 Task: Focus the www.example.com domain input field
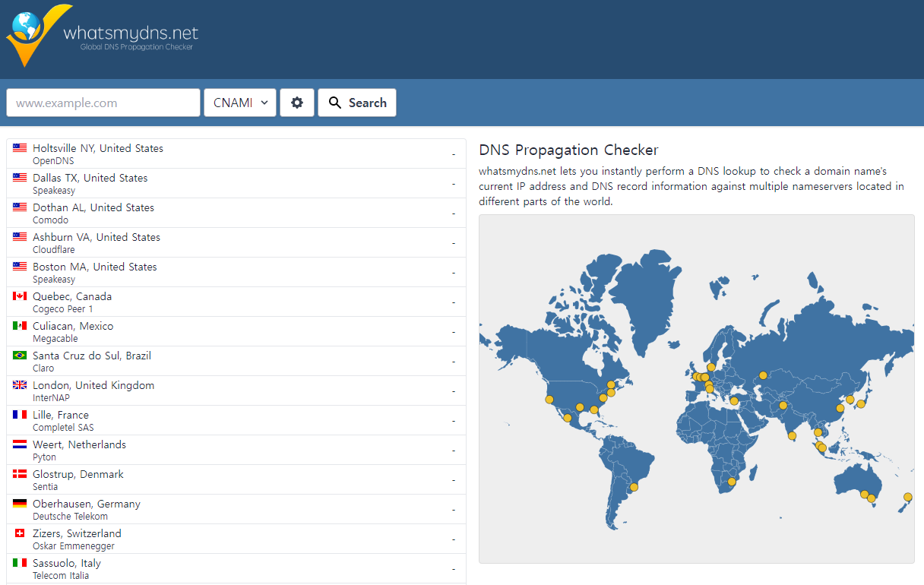click(103, 103)
